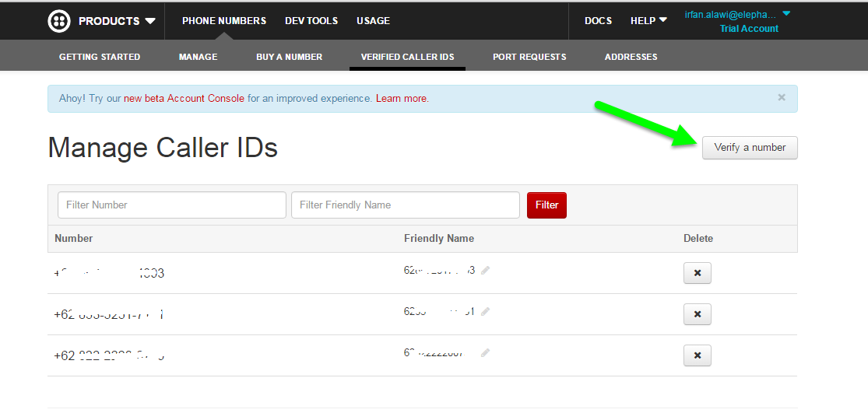The width and height of the screenshot is (868, 413).
Task: Select VERIFIED CALLER IDS tab
Action: (x=407, y=57)
